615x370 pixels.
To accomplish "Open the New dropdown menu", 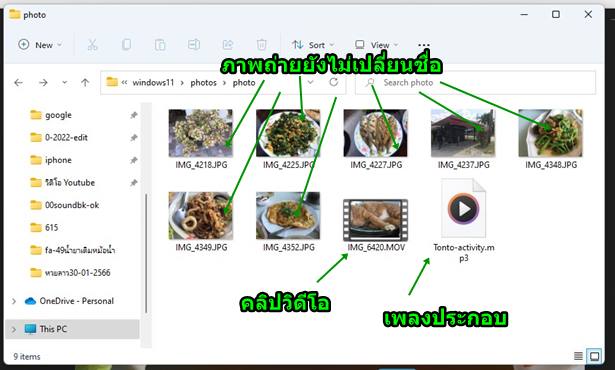I will (40, 45).
